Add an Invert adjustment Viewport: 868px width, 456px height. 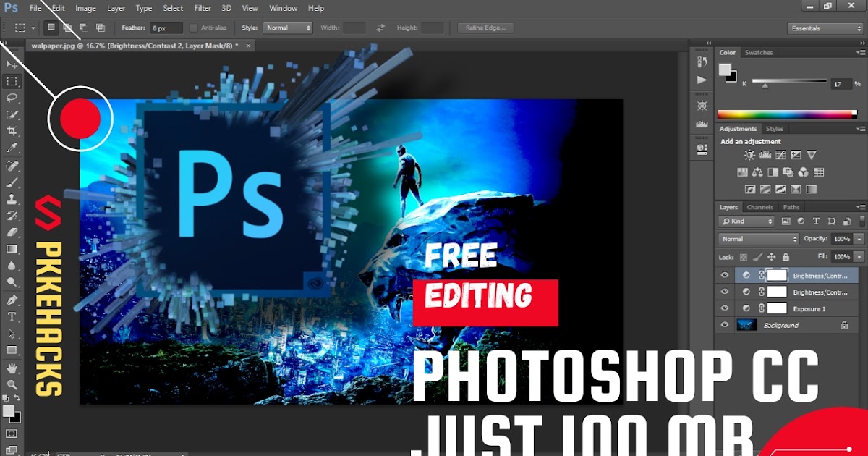(750, 190)
